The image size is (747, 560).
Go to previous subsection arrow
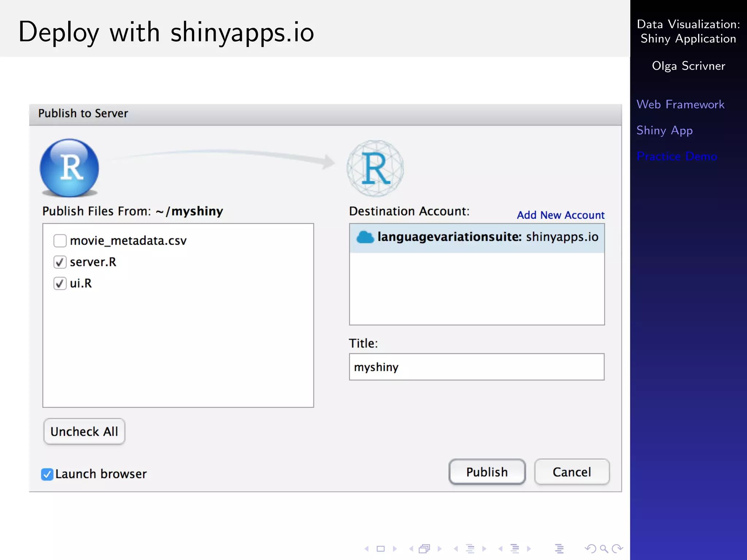tap(456, 549)
